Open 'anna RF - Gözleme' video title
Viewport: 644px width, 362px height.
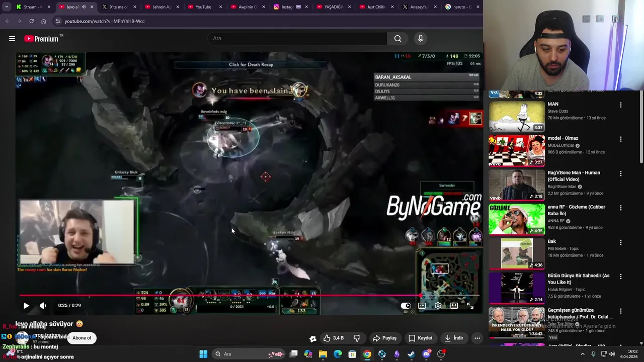[x=577, y=210]
